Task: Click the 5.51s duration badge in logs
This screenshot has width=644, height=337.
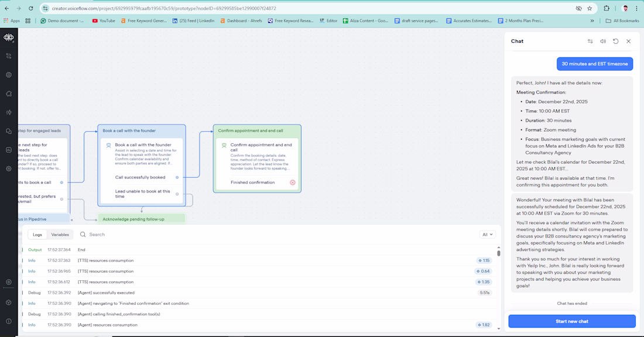Action: [485, 293]
